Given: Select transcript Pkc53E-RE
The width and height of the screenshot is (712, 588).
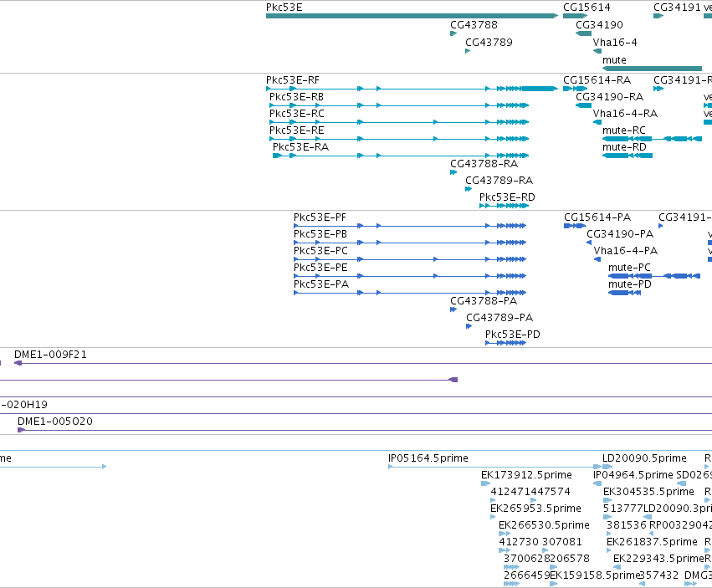Looking at the screenshot, I should tap(399, 139).
